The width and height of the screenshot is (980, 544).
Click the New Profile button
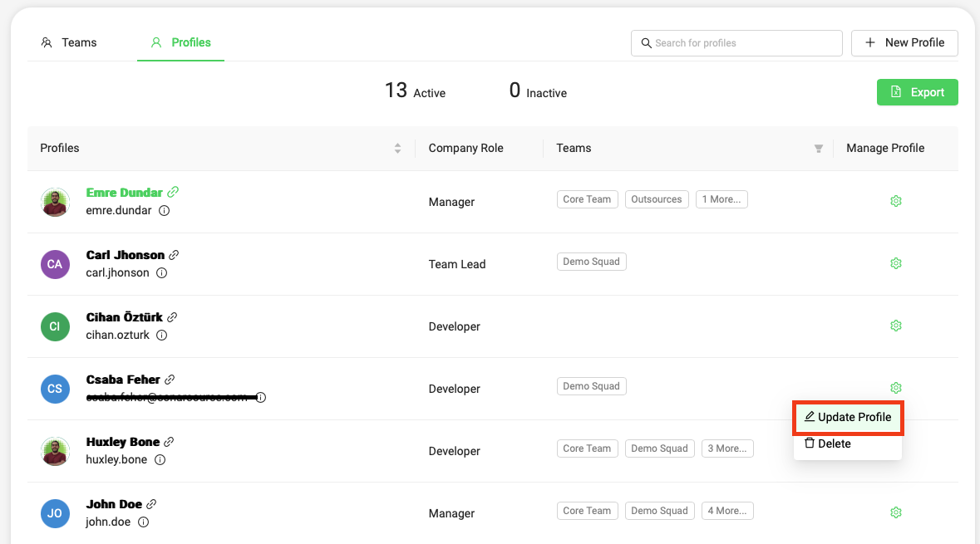[904, 43]
